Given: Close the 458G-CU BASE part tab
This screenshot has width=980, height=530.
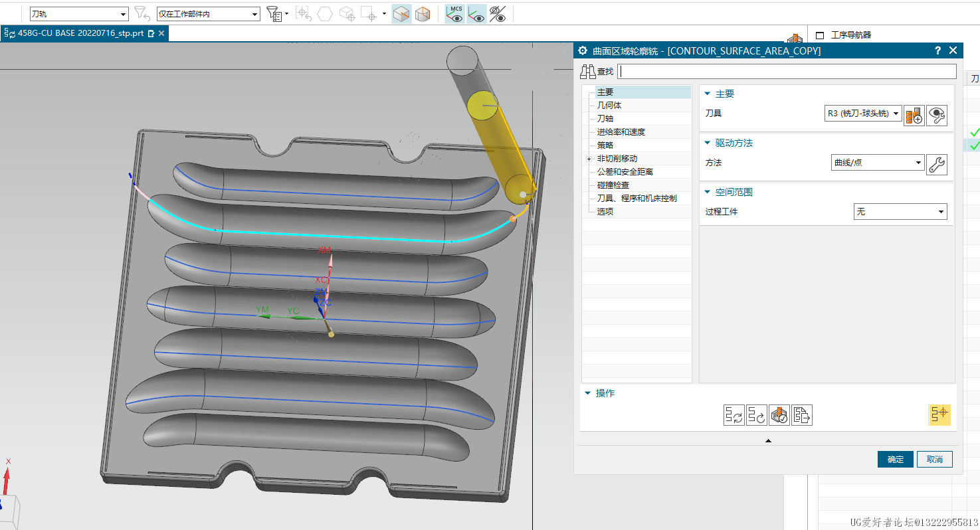Looking at the screenshot, I should (x=162, y=33).
